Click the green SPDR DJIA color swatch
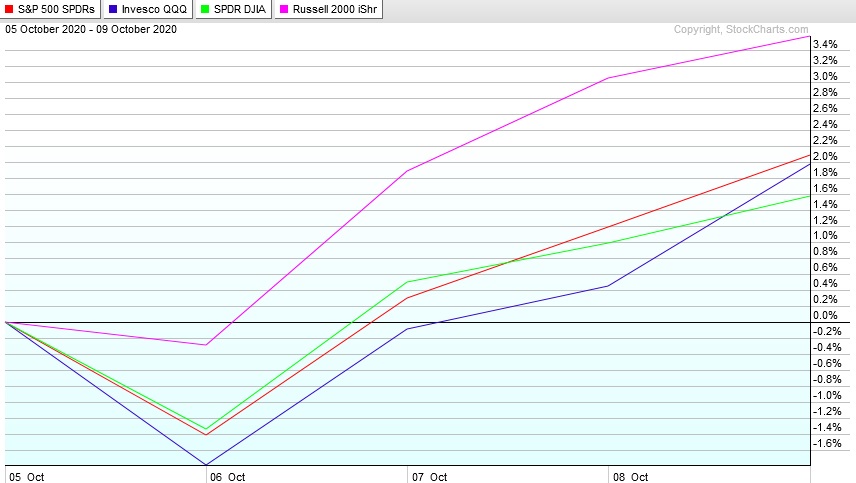The width and height of the screenshot is (856, 483). [x=205, y=9]
